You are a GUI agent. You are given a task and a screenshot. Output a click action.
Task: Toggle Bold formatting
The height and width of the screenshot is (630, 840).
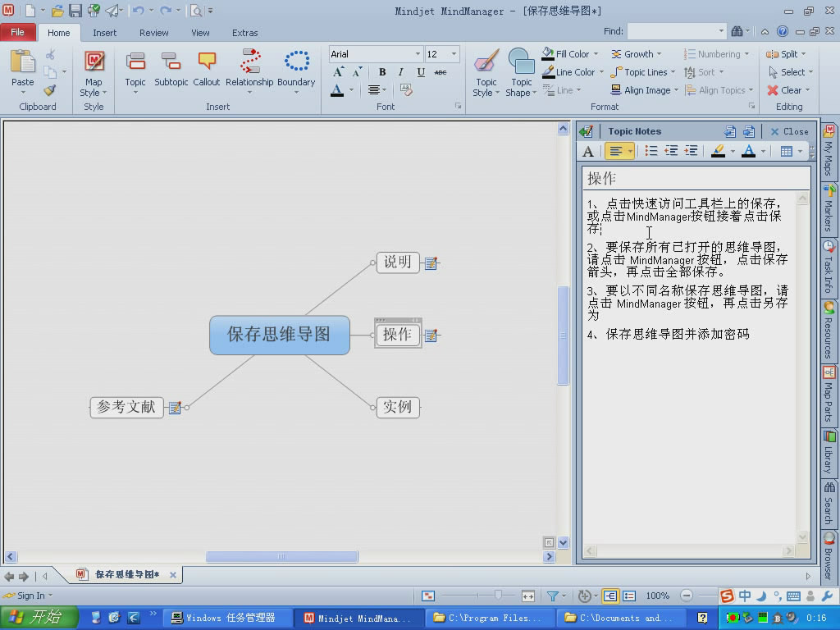382,72
